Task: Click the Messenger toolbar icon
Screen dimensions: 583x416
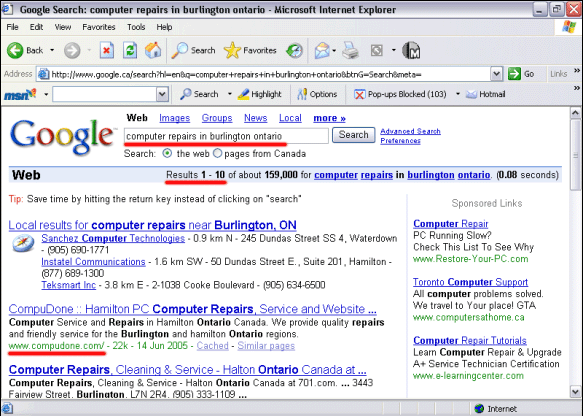Action: tap(411, 50)
